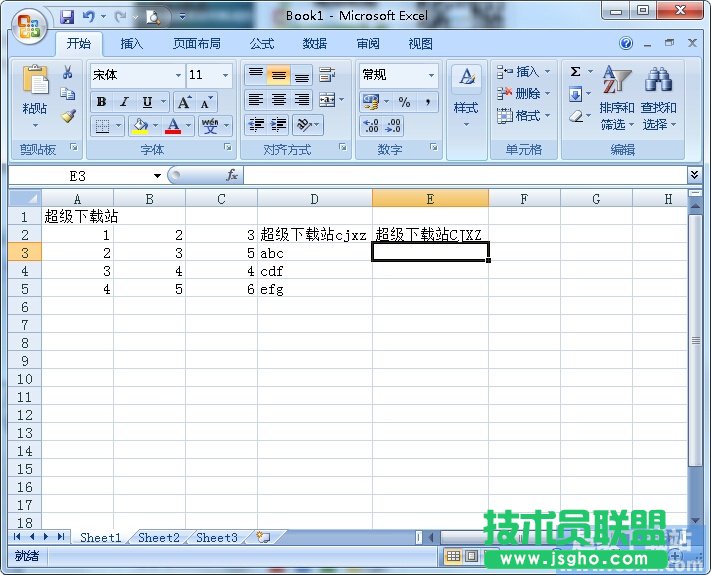Switch to the Sheet2 worksheet tab
Viewport: 711px width, 575px height.
tap(159, 537)
